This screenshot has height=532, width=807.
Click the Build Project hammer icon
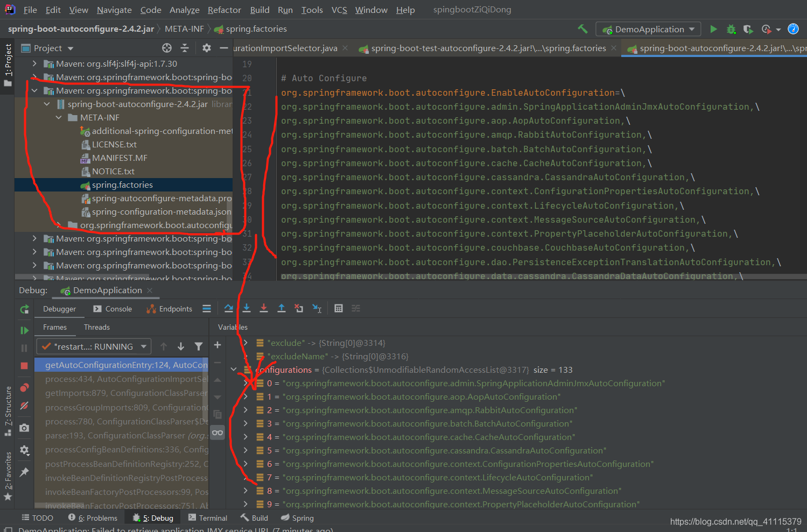(583, 29)
